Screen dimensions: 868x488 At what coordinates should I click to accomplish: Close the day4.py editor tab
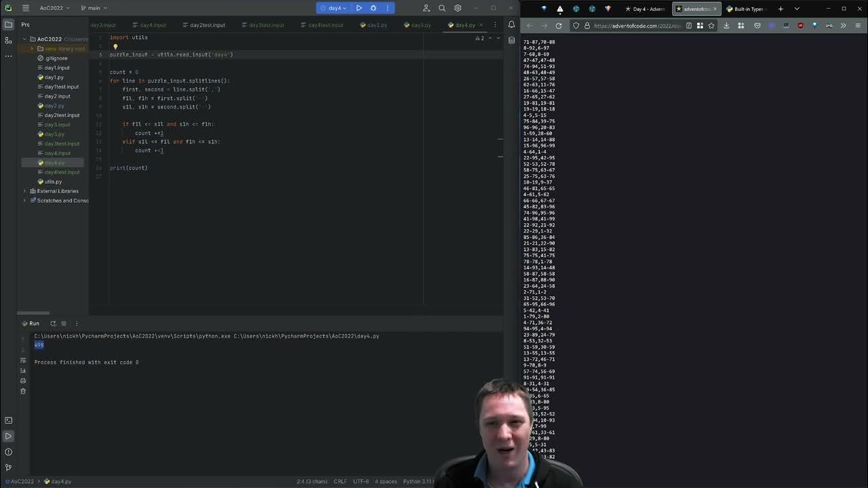pos(481,25)
